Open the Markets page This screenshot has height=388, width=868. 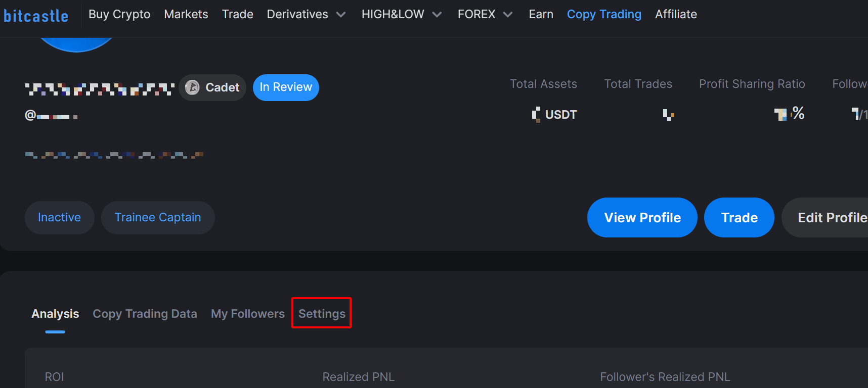pyautogui.click(x=186, y=14)
